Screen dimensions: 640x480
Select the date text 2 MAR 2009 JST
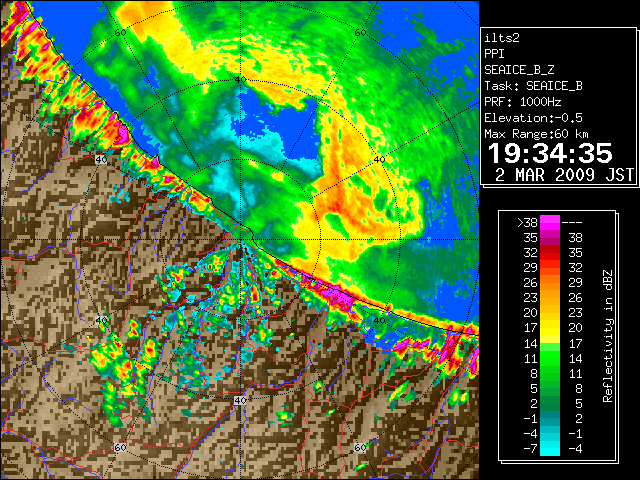coord(564,175)
